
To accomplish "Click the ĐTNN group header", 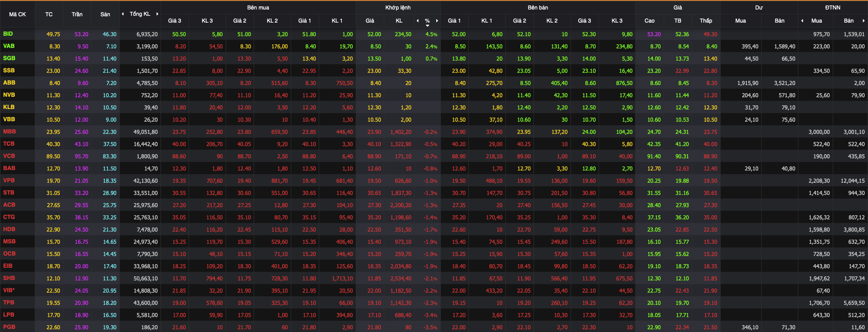I will click(833, 8).
